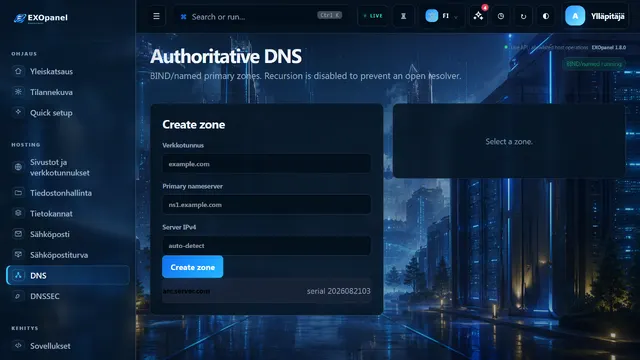Screen dimensions: 640x360
Task: Click the Ctrl K shortcut badge
Action: click(329, 15)
